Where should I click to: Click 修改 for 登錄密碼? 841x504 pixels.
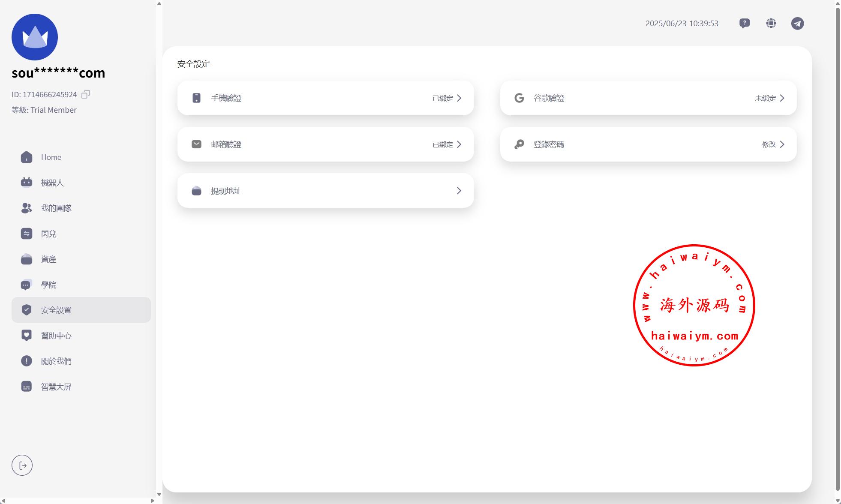(769, 144)
